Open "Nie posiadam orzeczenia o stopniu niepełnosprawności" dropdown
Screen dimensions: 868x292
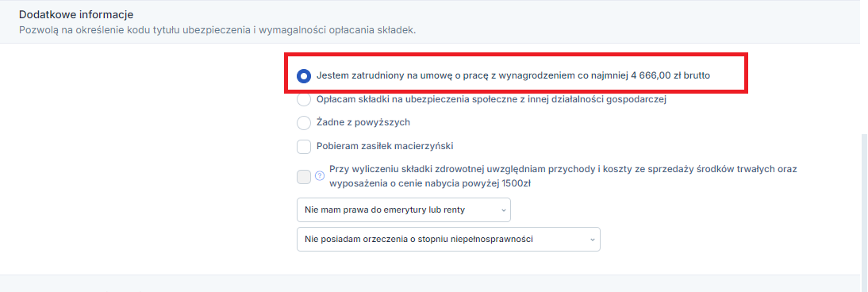click(x=448, y=240)
